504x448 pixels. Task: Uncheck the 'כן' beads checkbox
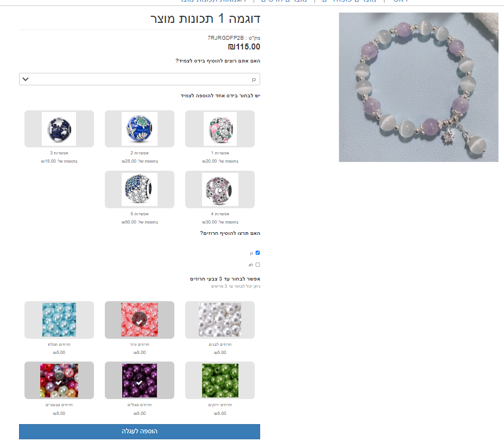(x=257, y=253)
